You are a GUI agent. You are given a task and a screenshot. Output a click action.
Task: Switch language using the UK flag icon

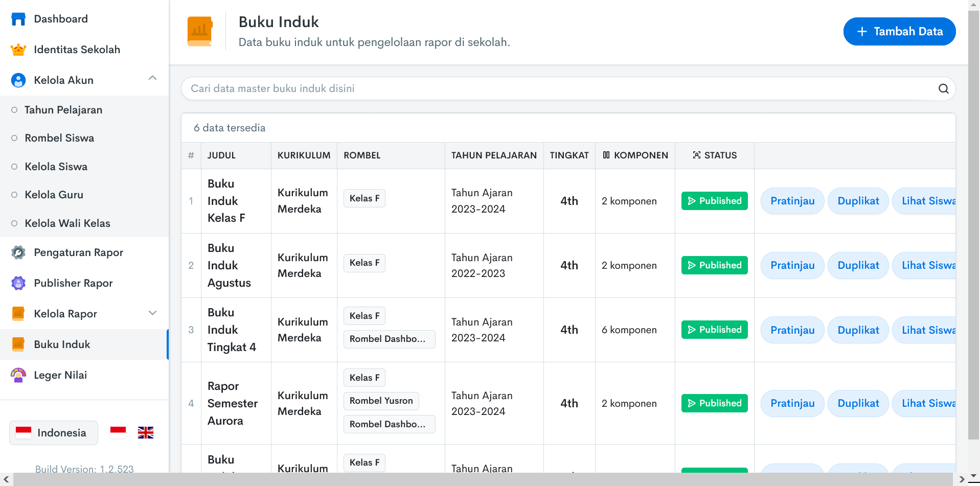point(146,433)
